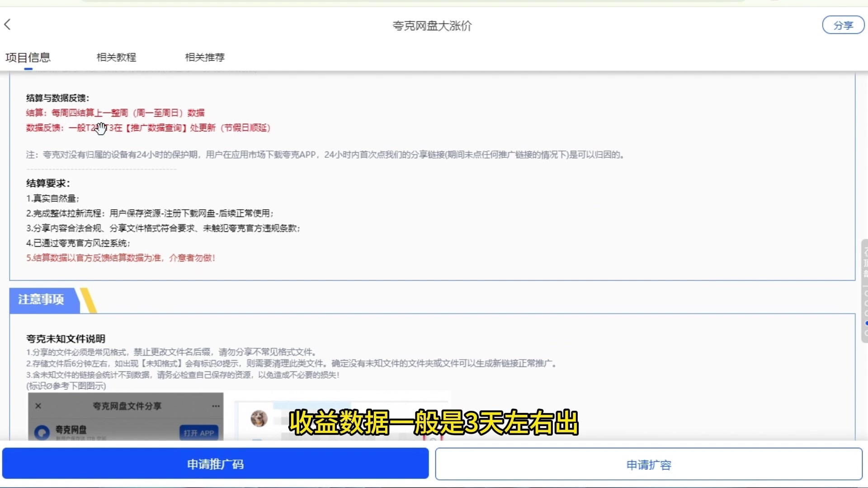
Task: Click the 分享 share button
Action: pyautogui.click(x=843, y=25)
